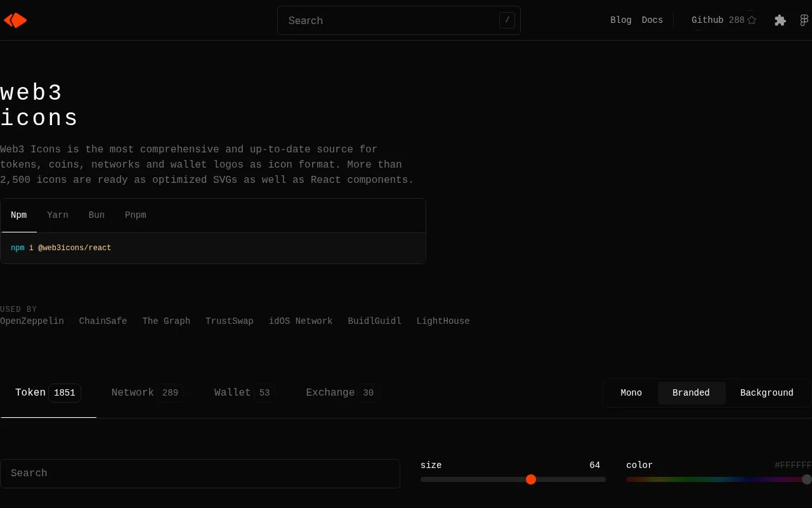Click the hex color value #FFFFFF
Screen dimensions: 812x508
[x=793, y=465]
